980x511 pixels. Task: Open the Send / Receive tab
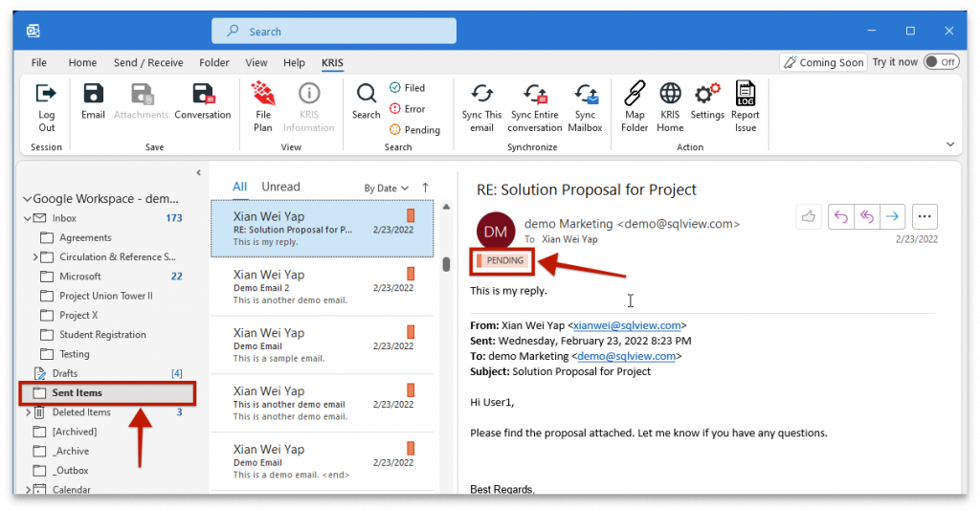(148, 62)
